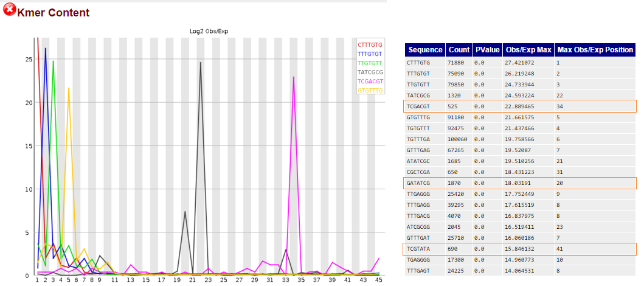The height and width of the screenshot is (286, 644).
Task: Click the position value 22 in TATCGCG row
Action: tap(560, 95)
